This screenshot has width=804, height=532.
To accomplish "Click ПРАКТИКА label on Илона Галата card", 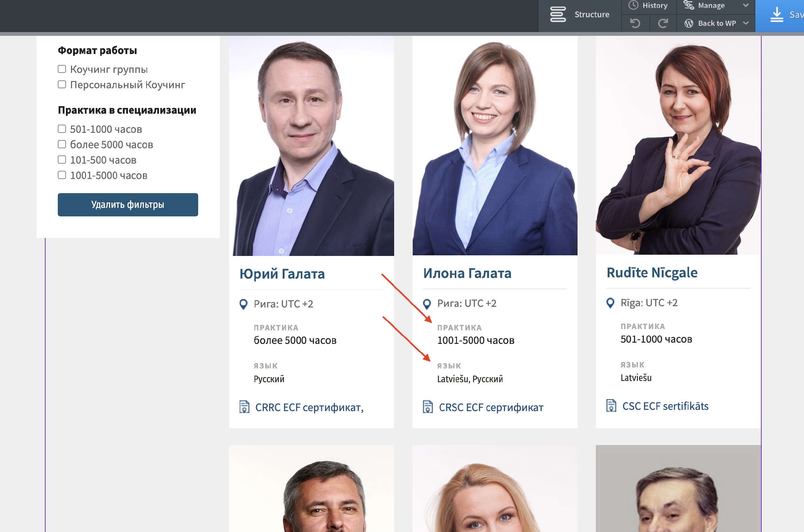I will pyautogui.click(x=459, y=328).
